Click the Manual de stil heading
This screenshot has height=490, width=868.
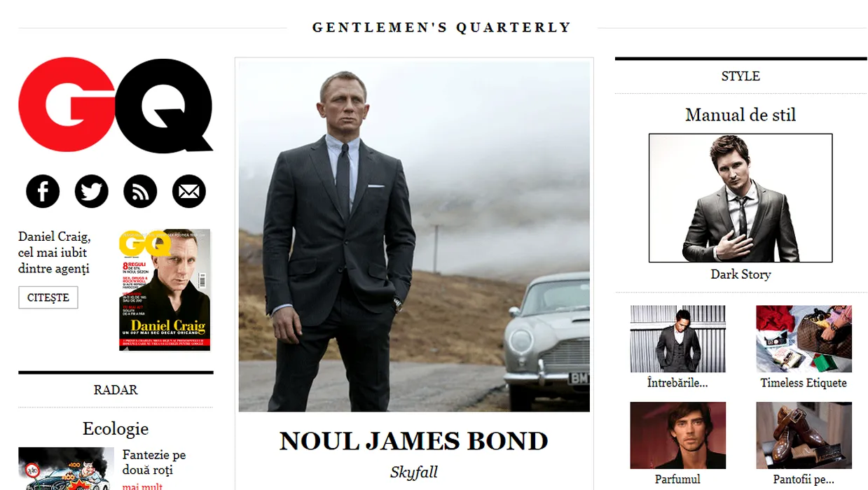tap(740, 114)
